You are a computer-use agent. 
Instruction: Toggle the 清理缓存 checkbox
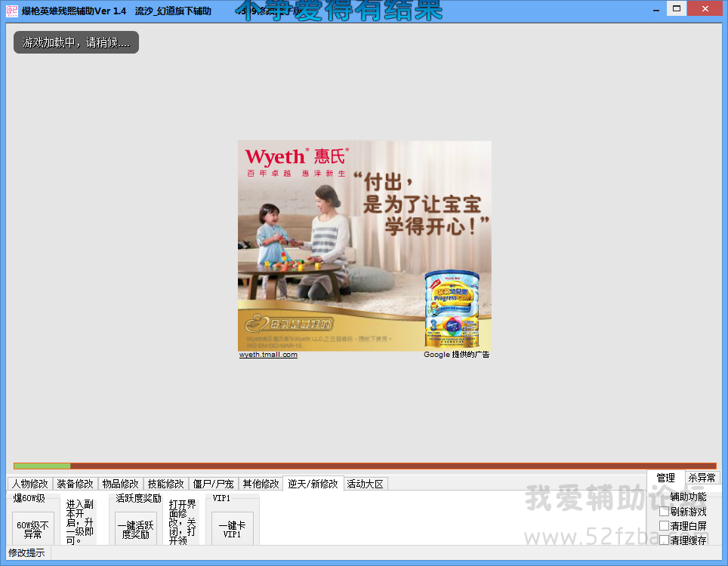point(665,540)
